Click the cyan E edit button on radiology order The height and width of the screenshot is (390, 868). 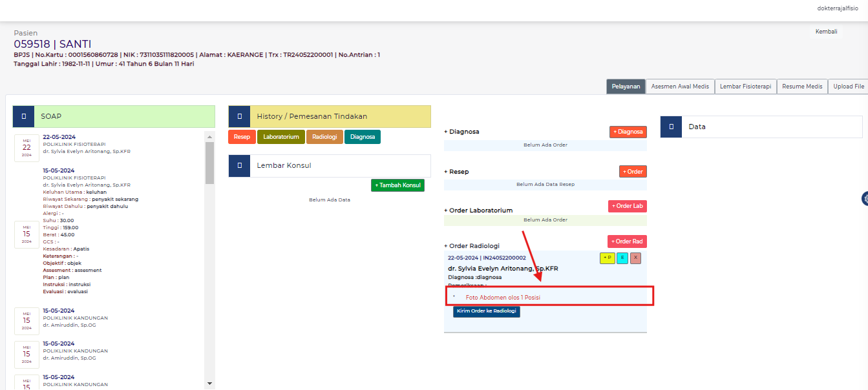pos(622,258)
